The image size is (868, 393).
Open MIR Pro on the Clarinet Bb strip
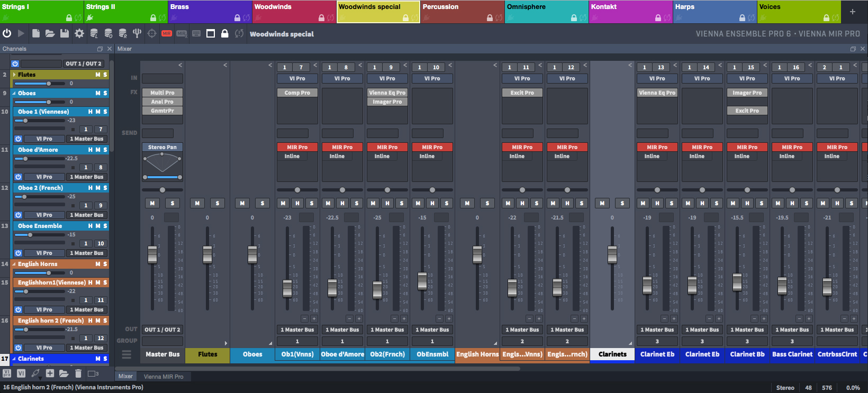point(747,147)
